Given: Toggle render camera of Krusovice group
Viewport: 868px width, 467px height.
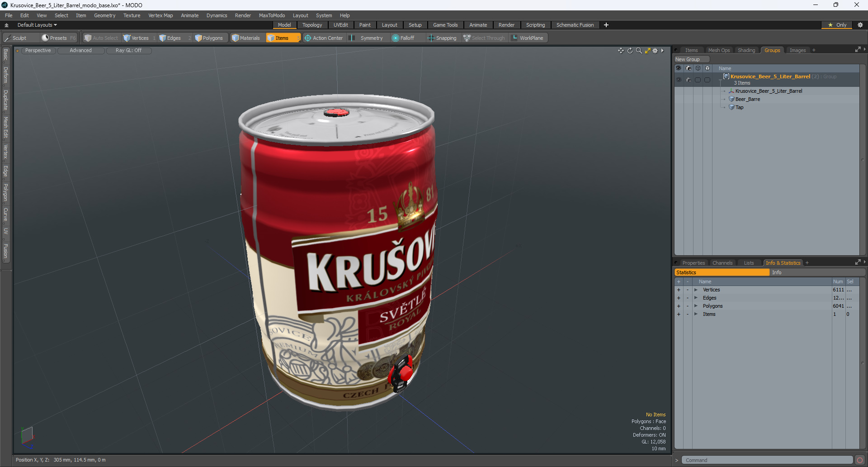Looking at the screenshot, I should pos(689,80).
